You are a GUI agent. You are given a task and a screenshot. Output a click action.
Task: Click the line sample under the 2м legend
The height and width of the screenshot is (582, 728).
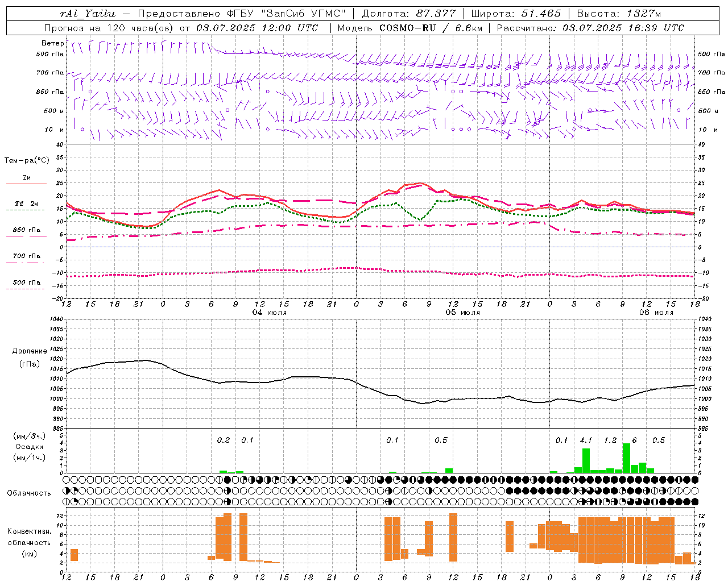(26, 184)
